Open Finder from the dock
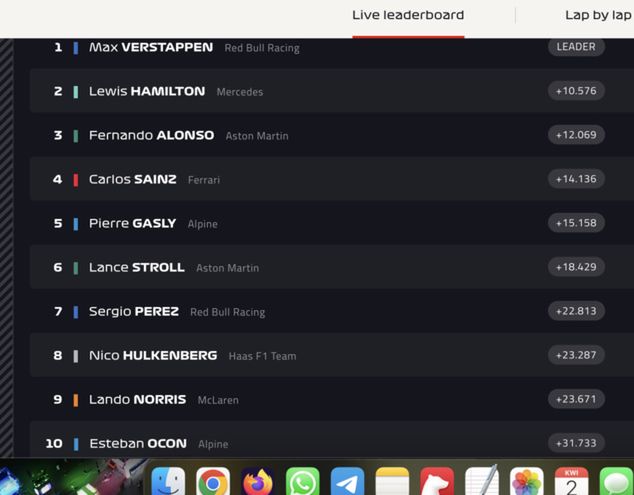 point(168,481)
